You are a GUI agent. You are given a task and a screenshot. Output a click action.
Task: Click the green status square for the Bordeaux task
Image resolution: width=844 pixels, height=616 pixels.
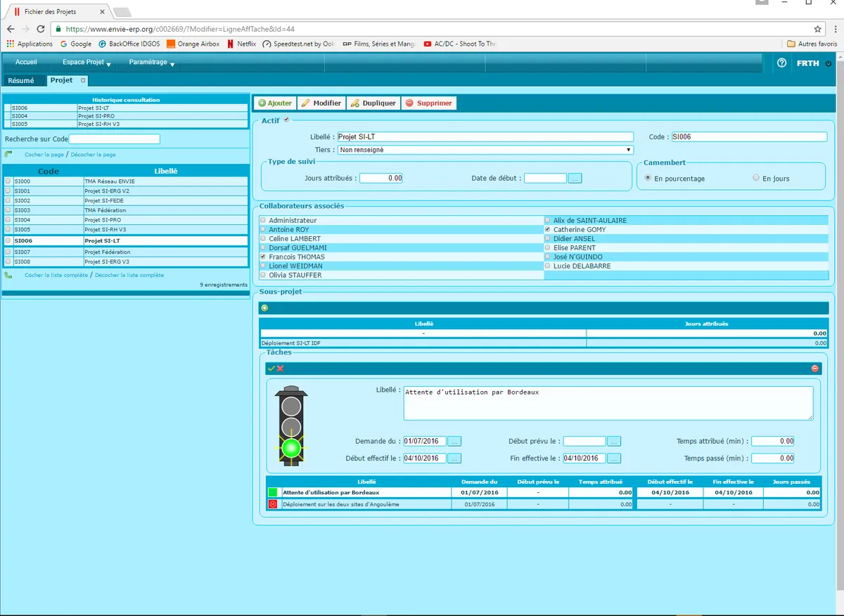tap(273, 493)
